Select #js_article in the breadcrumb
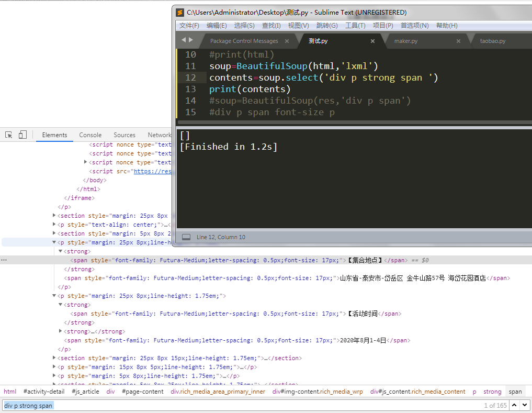This screenshot has height=413, width=532. point(85,391)
